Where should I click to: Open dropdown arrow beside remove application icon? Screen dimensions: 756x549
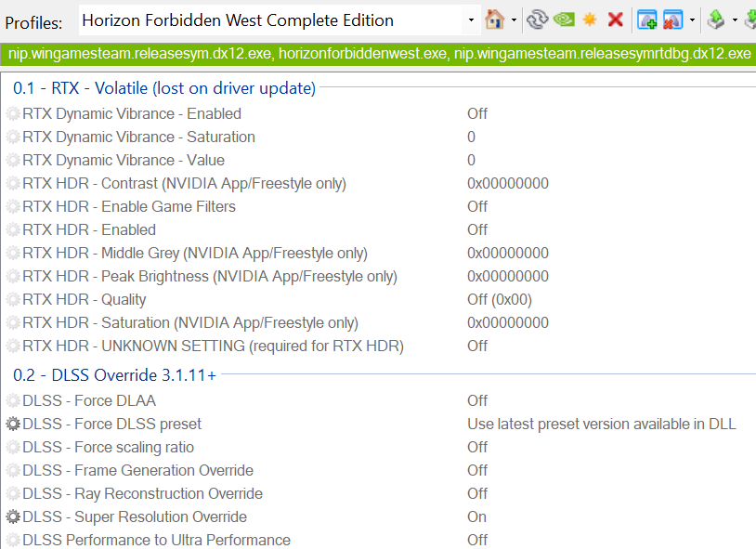692,20
